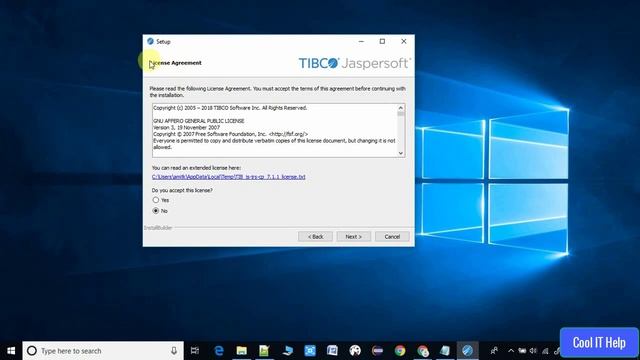640x360 pixels.
Task: Click the 'Do you accept this license?' text
Action: (182, 190)
